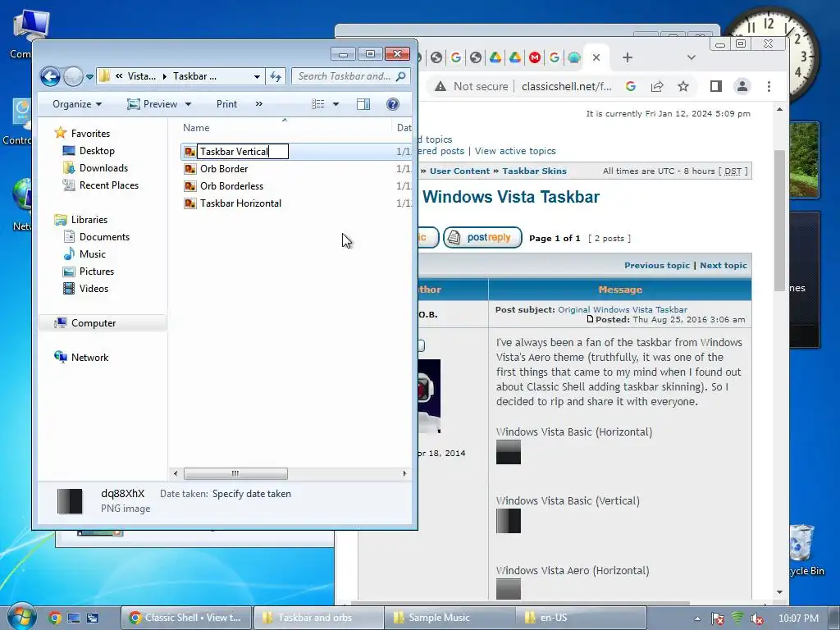Image resolution: width=840 pixels, height=630 pixels.
Task: Click the share page icon in Chrome
Action: tap(657, 86)
